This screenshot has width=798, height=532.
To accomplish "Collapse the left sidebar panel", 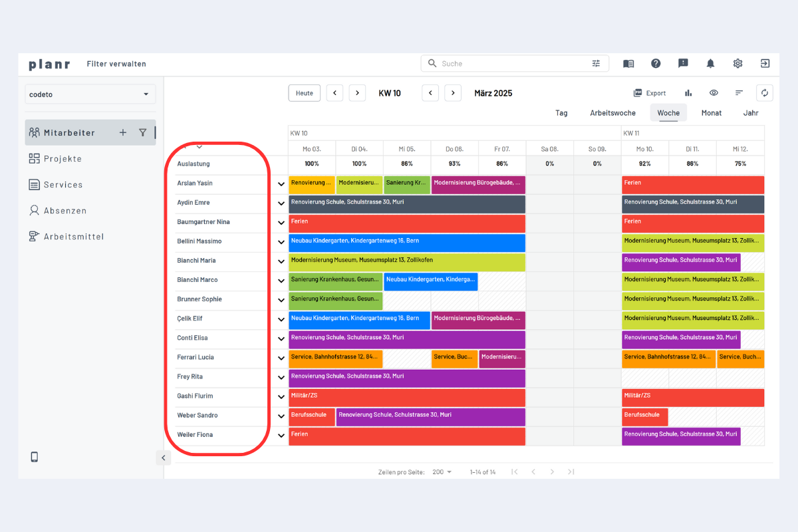I will (164, 458).
